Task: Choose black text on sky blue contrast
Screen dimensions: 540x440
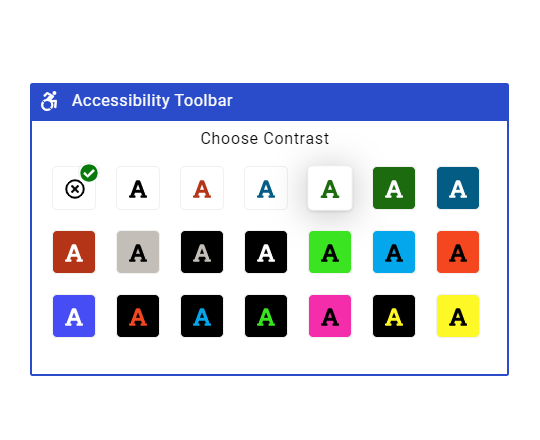Action: [x=394, y=252]
